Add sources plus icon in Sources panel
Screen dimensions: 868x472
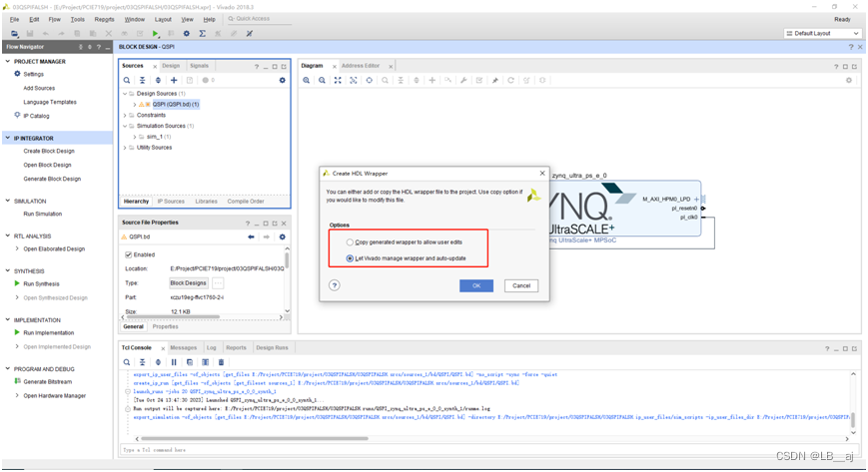pos(173,80)
